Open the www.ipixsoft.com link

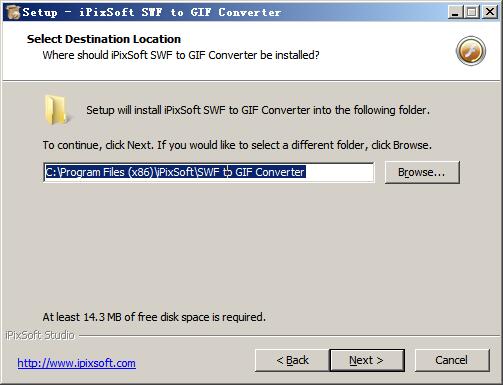tap(77, 363)
